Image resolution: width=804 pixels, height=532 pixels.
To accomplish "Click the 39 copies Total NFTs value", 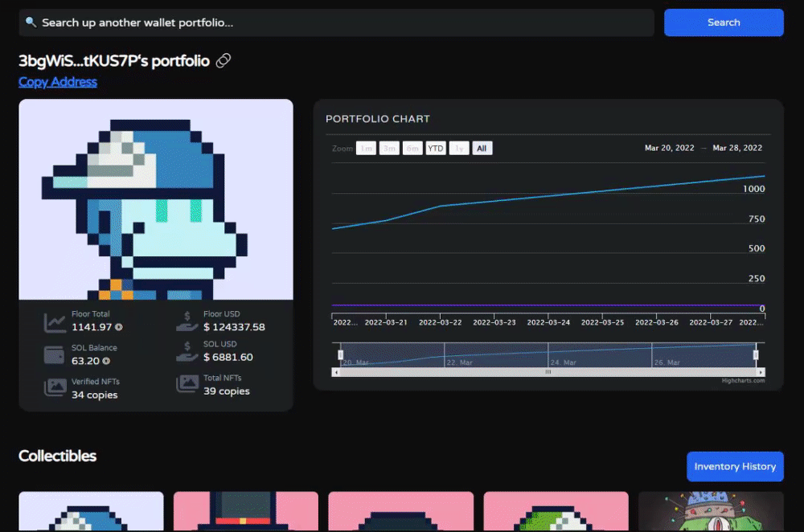I will click(x=227, y=391).
